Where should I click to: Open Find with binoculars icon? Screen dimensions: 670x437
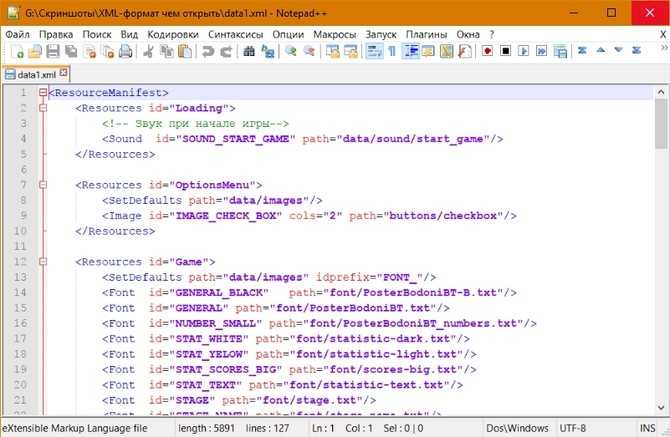point(249,52)
